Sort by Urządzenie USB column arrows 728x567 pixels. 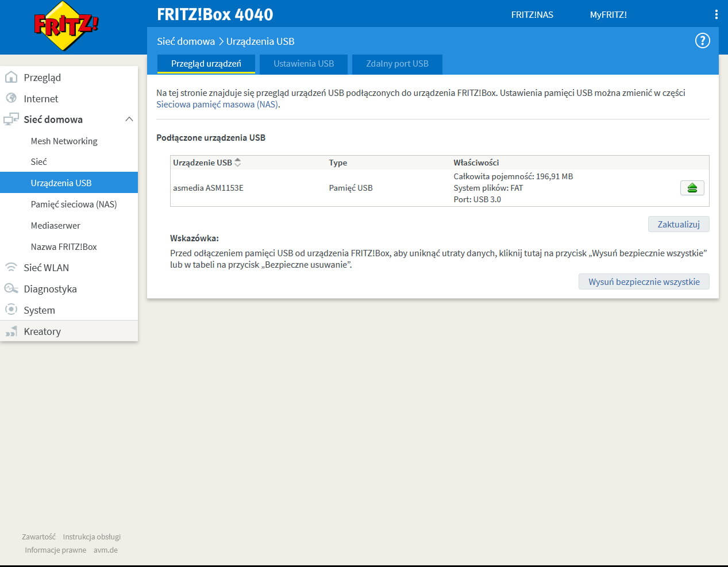tap(237, 162)
